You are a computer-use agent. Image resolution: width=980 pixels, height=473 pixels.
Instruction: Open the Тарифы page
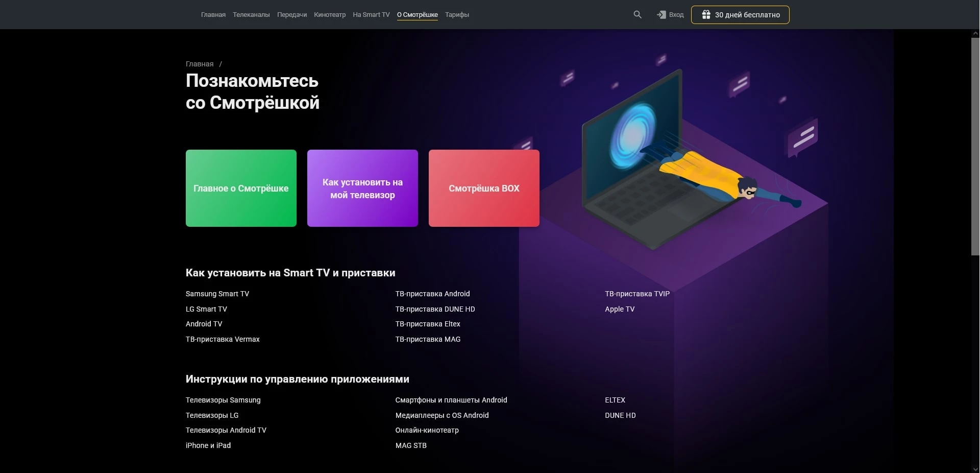coord(457,15)
